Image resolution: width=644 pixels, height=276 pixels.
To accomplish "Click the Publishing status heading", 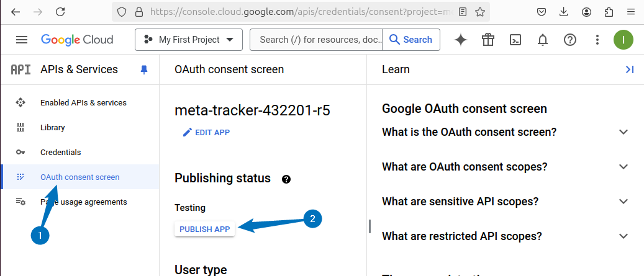I will (x=222, y=179).
